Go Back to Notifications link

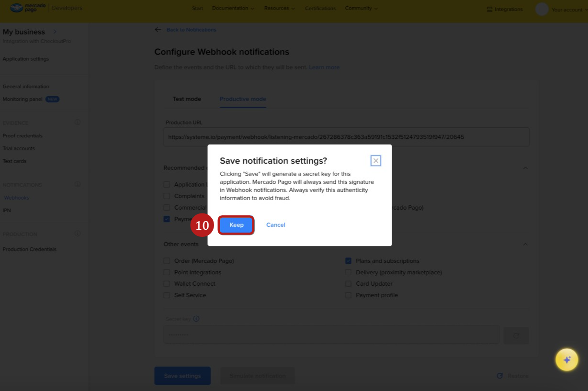[x=191, y=30]
